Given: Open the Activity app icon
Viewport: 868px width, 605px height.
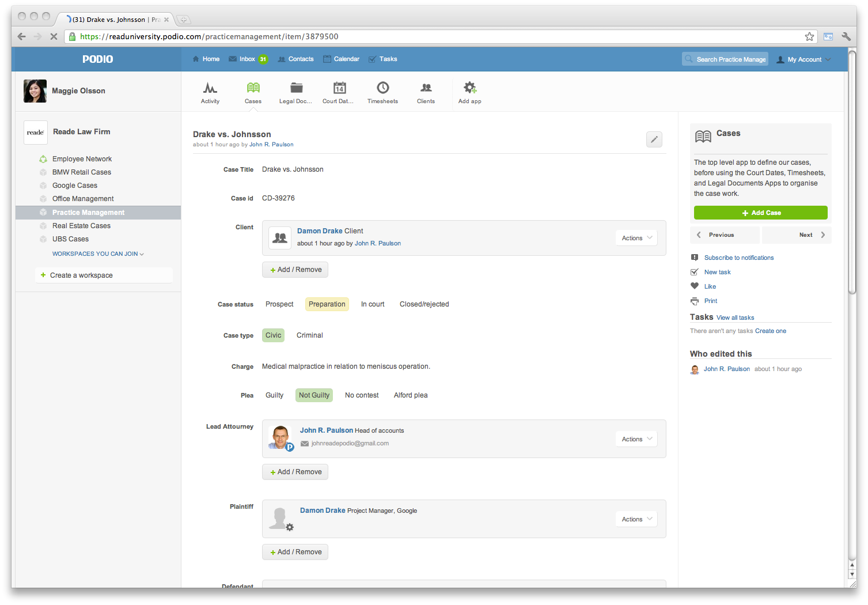Looking at the screenshot, I should point(210,88).
